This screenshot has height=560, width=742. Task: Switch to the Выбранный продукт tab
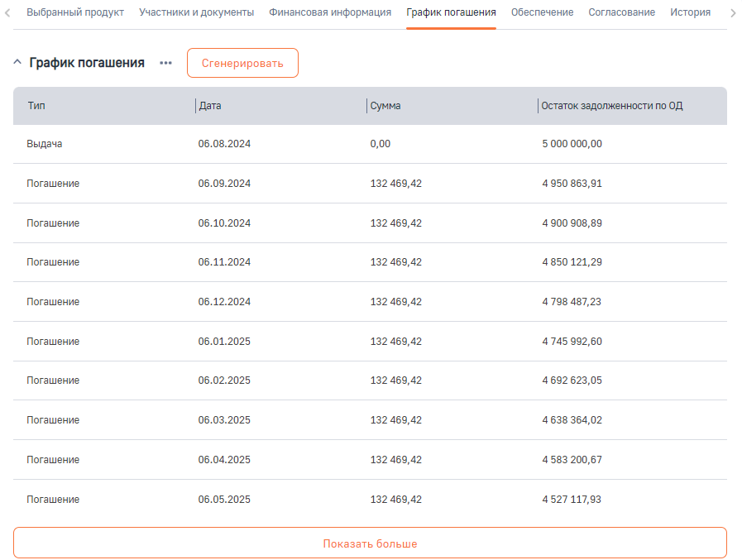(x=75, y=12)
